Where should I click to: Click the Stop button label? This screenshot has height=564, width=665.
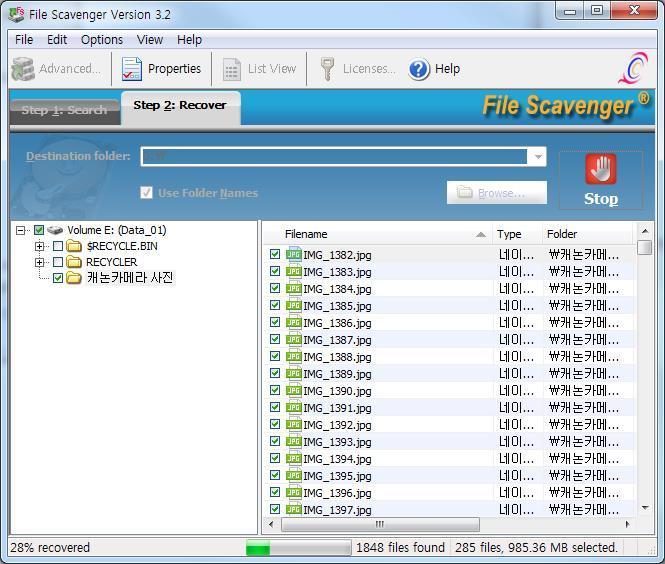[601, 199]
